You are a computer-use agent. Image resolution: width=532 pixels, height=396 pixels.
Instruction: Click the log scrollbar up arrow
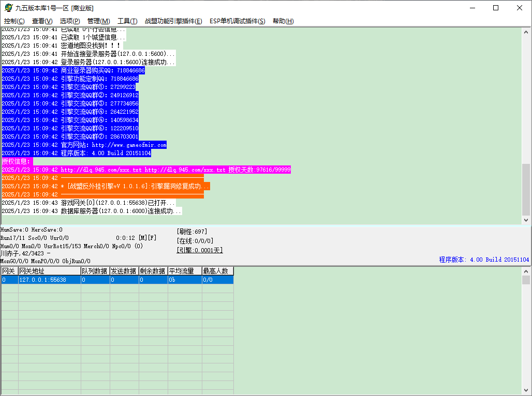(x=526, y=32)
